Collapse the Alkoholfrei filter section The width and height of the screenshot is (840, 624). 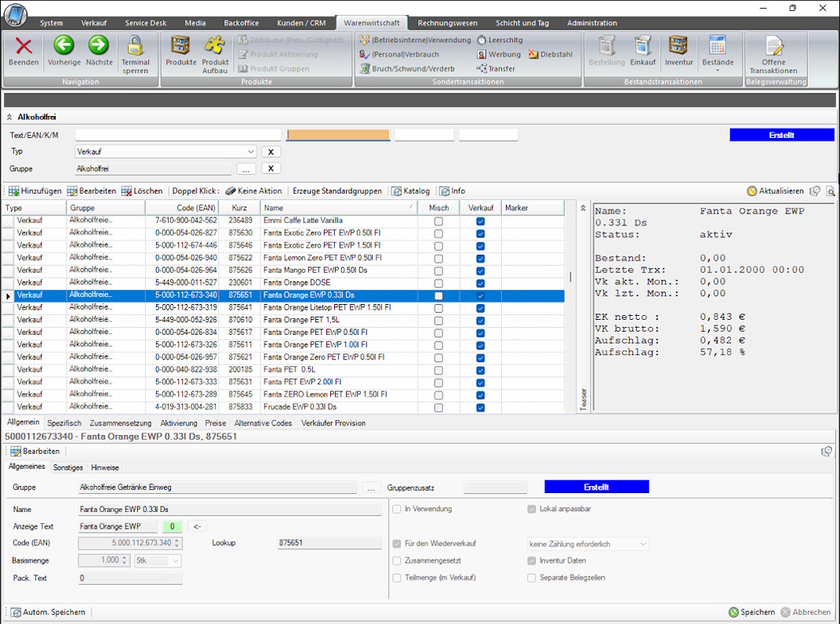[x=9, y=117]
